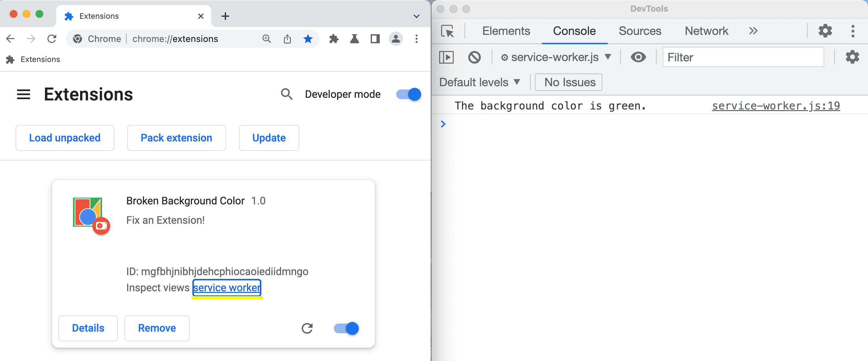Image resolution: width=868 pixels, height=361 pixels.
Task: Expand the Default levels dropdown
Action: 480,82
